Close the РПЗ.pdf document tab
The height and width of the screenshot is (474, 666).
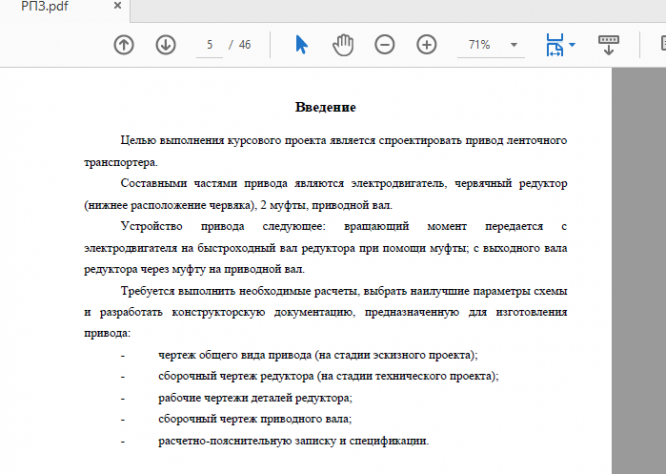pyautogui.click(x=118, y=6)
